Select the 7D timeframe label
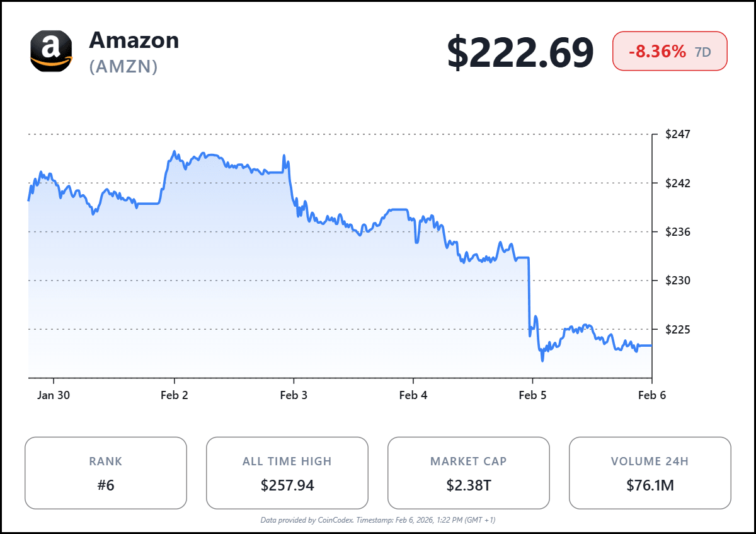 703,52
